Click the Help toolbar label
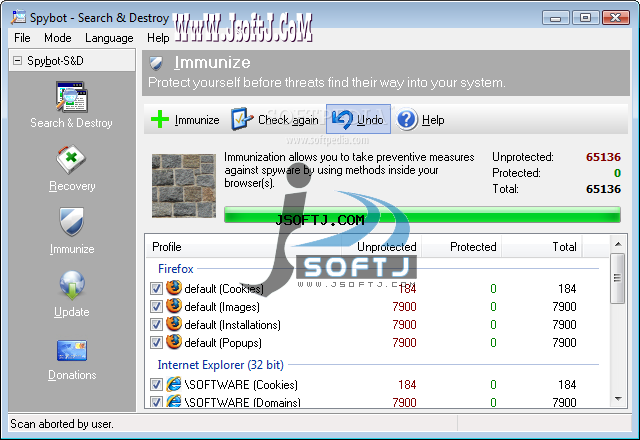This screenshot has width=640, height=440. coord(433,120)
